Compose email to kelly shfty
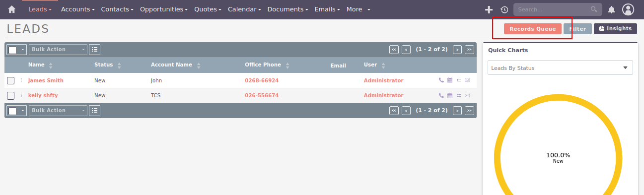 pos(467,95)
